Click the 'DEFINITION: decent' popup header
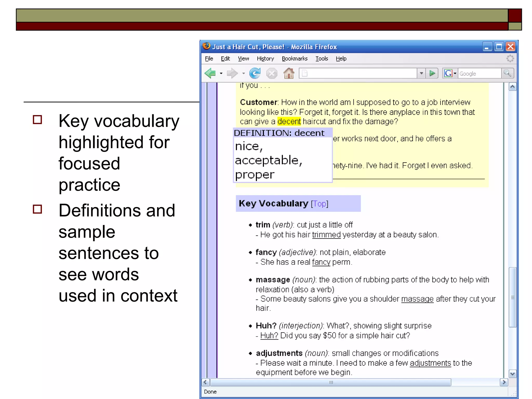532x399 pixels. 283,133
